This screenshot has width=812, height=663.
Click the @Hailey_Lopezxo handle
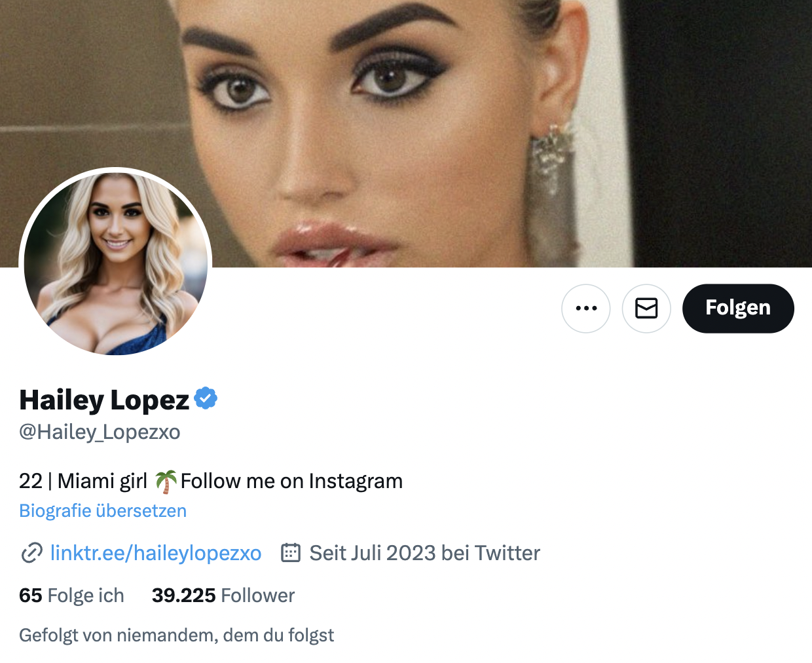tap(100, 432)
